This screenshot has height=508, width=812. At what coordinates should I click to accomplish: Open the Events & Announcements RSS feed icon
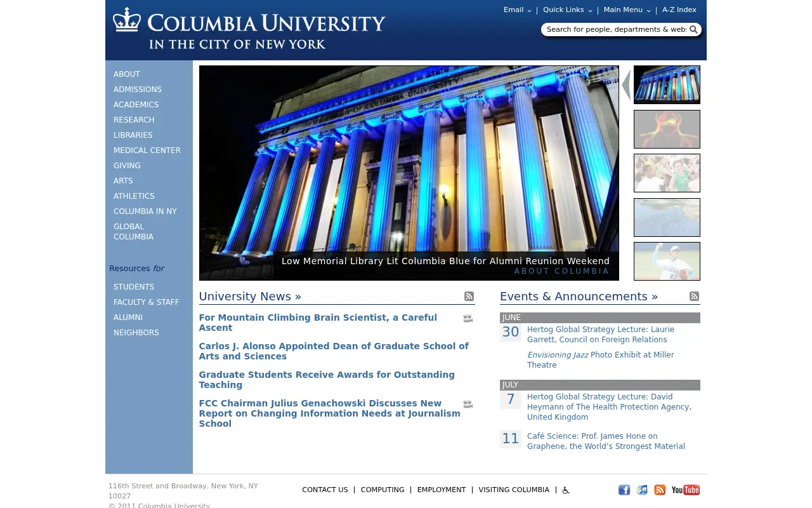(x=694, y=297)
